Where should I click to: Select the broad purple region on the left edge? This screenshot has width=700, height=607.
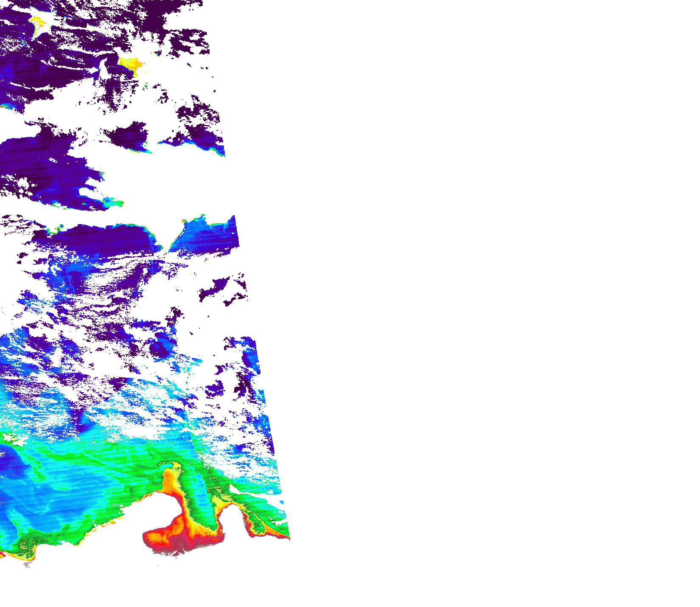[x=34, y=166]
